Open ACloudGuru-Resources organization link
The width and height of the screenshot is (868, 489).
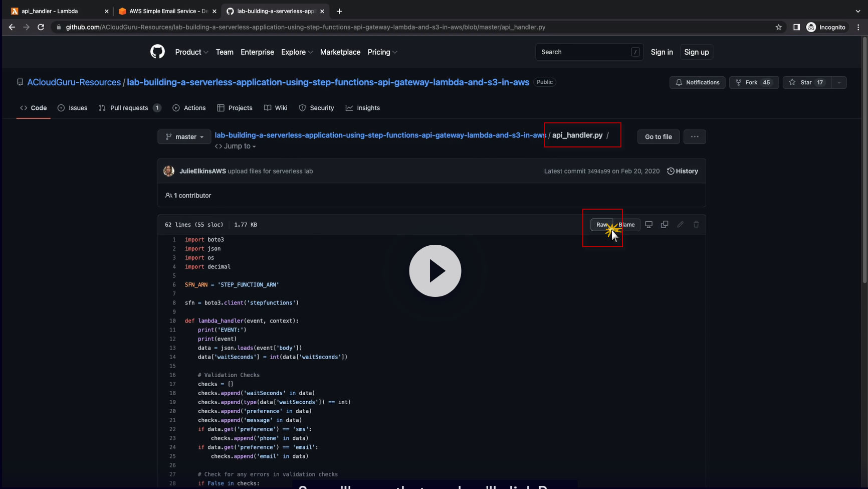pos(74,82)
